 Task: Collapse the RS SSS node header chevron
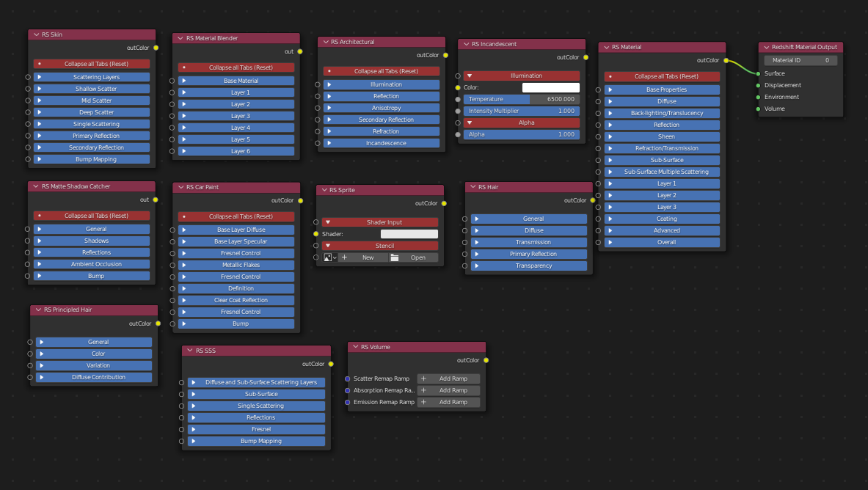[x=190, y=351]
